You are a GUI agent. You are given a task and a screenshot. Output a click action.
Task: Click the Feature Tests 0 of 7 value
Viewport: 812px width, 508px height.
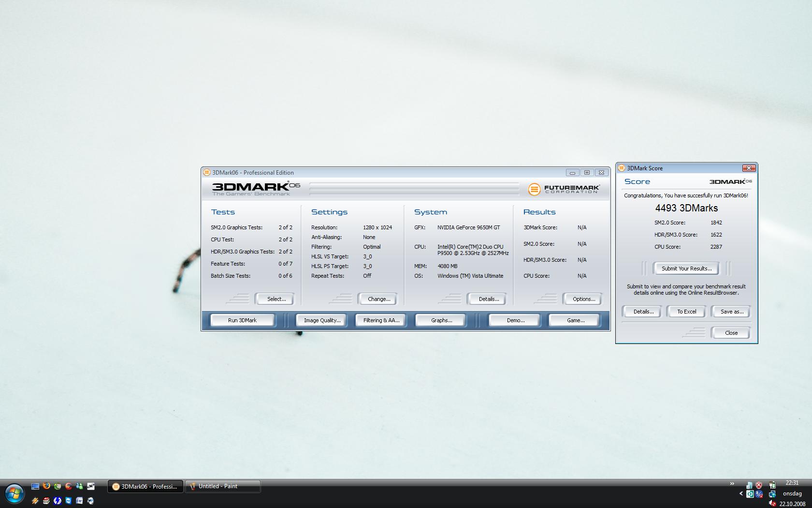tap(285, 264)
